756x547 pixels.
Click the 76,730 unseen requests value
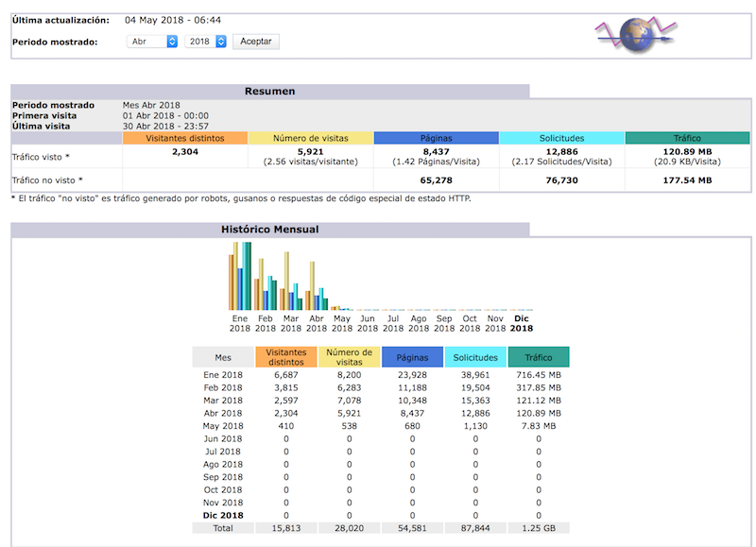561,180
